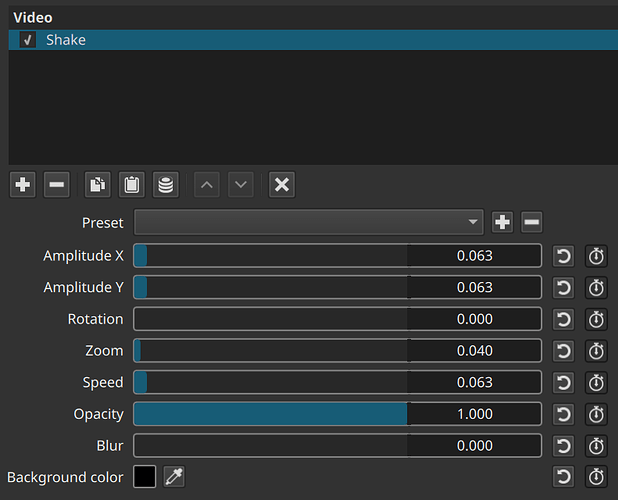Click the Amplitude Y value 0.063

tap(475, 287)
